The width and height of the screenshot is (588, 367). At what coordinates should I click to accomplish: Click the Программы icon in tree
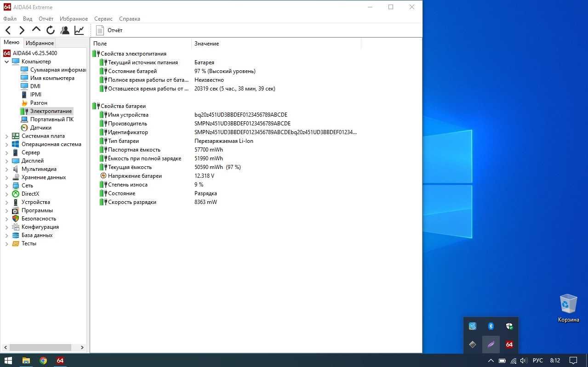[x=16, y=210]
